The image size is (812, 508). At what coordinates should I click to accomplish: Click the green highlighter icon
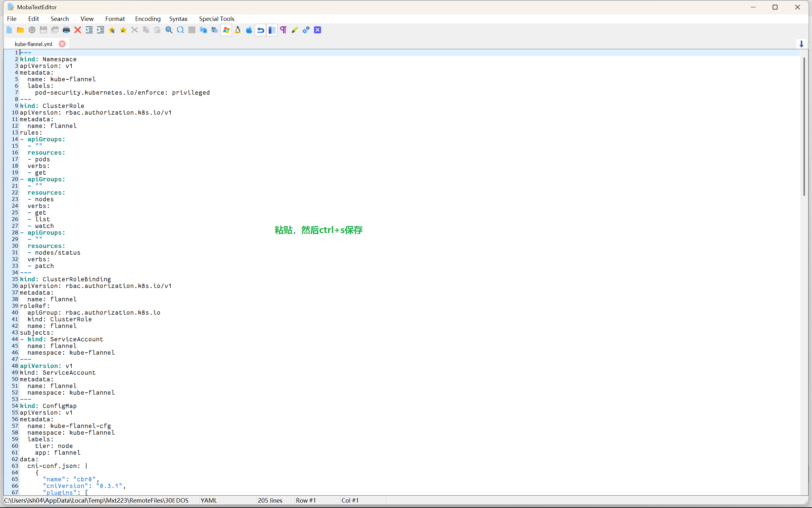click(295, 30)
